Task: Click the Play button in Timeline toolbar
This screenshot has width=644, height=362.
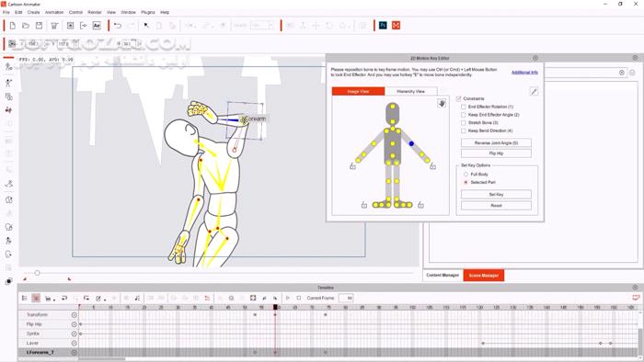Action: pyautogui.click(x=288, y=298)
